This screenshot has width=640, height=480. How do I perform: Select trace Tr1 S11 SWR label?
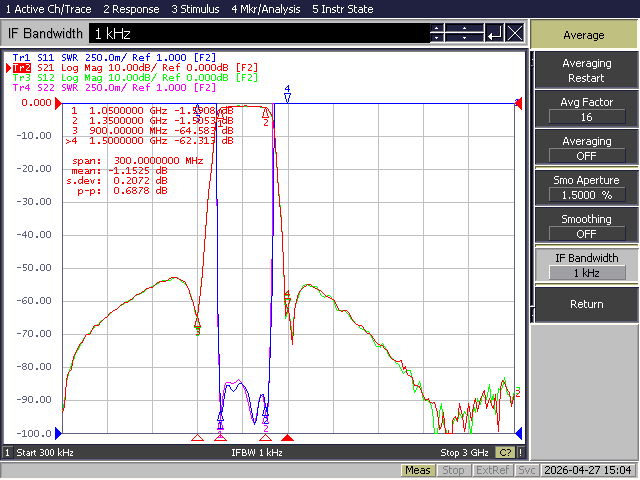tap(114, 58)
